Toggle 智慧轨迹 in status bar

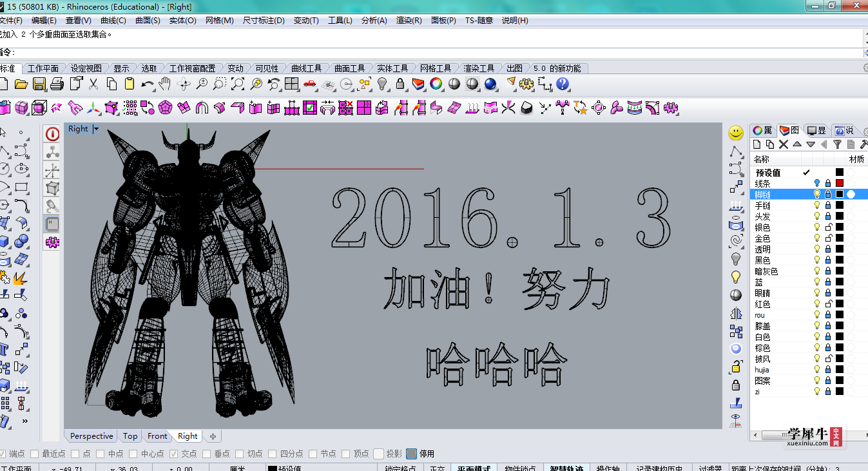568,468
